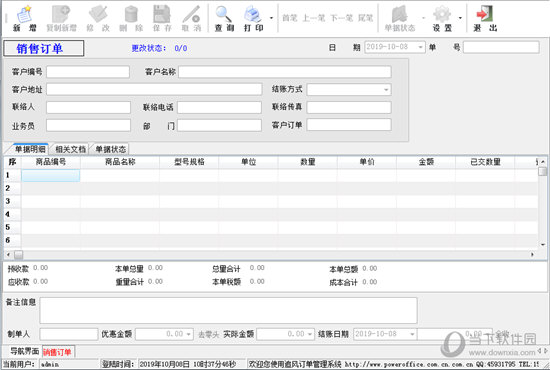
Task: Click the 单位 column header
Action: tap(248, 162)
